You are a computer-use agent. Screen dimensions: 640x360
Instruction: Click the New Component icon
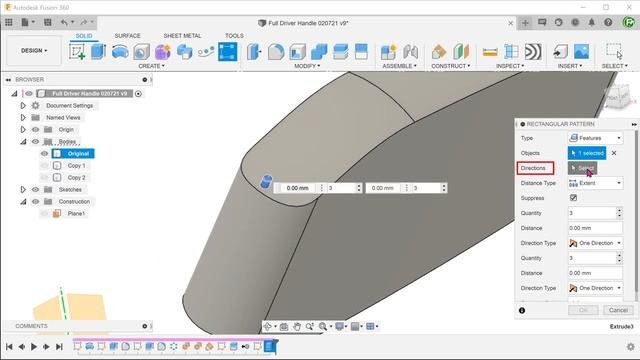(x=388, y=52)
